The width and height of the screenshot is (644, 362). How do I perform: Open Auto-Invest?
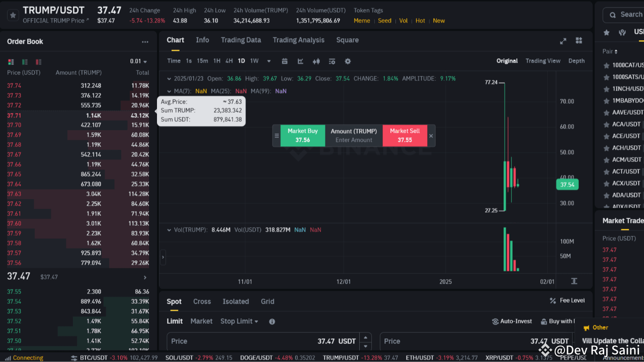point(512,321)
